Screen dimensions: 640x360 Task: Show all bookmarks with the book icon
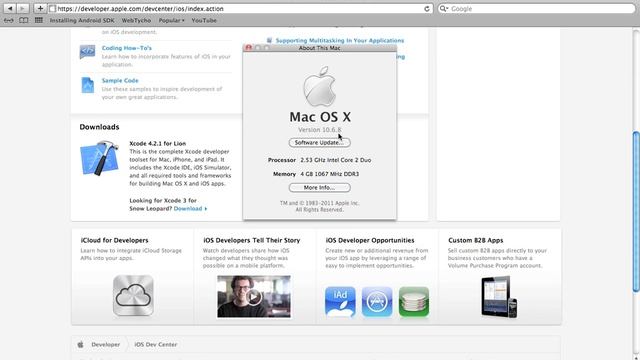[24, 20]
